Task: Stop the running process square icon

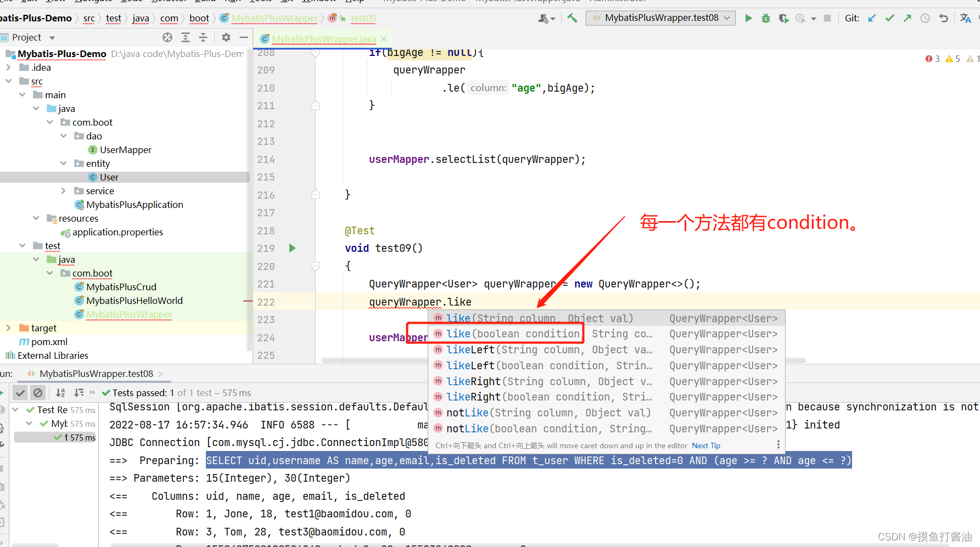Action: [827, 18]
